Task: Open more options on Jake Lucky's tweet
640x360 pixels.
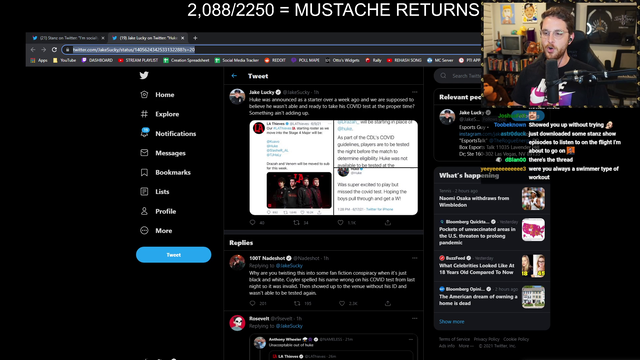Action: tap(414, 92)
